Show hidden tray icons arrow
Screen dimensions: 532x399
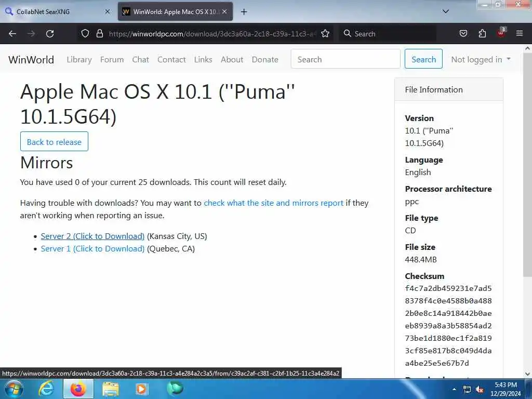(x=454, y=389)
